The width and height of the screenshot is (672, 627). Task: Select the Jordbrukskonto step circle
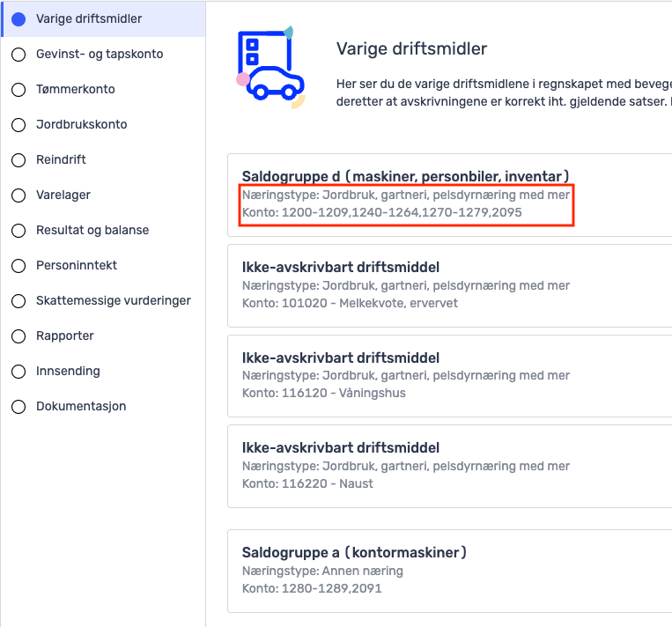click(x=18, y=125)
